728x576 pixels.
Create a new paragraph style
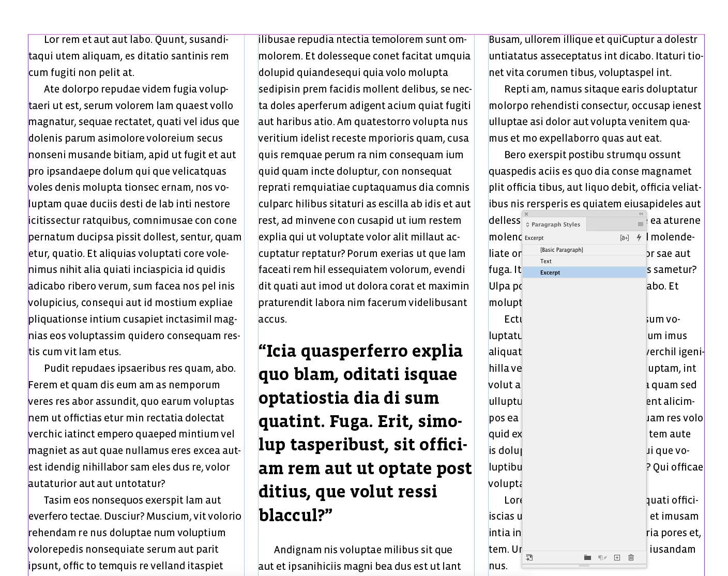tap(617, 557)
